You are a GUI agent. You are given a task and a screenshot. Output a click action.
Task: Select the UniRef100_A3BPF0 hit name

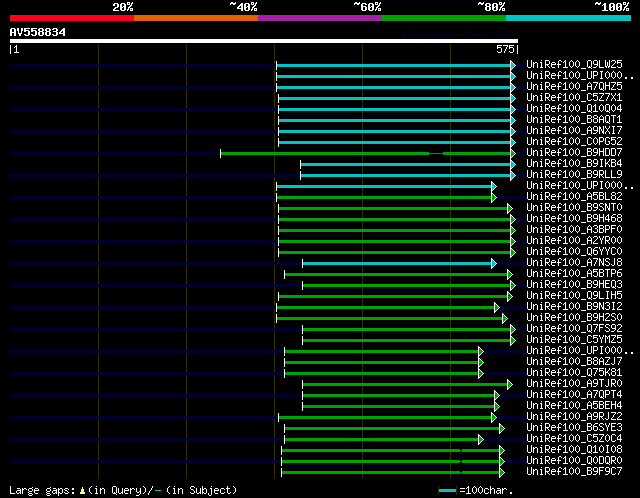tap(574, 230)
